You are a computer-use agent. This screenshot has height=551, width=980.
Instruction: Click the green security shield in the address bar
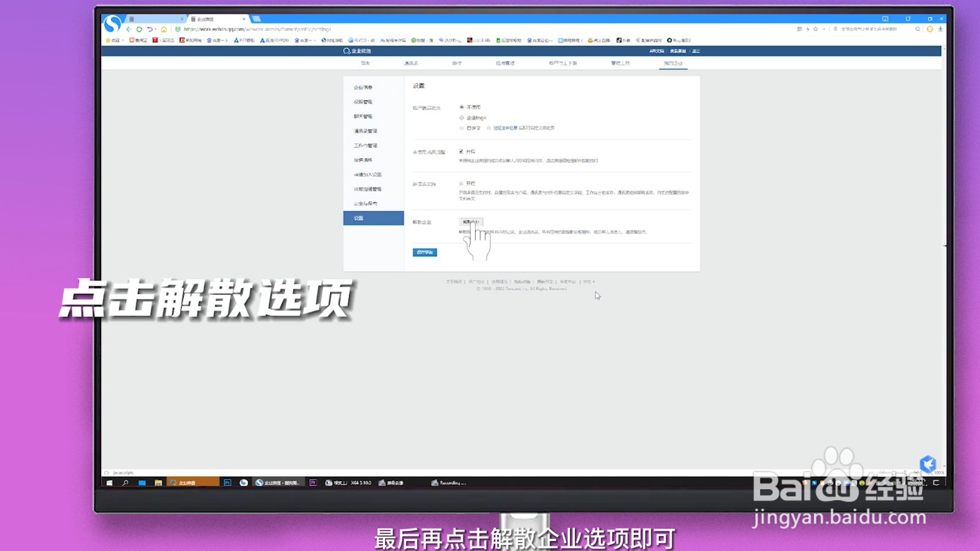178,29
